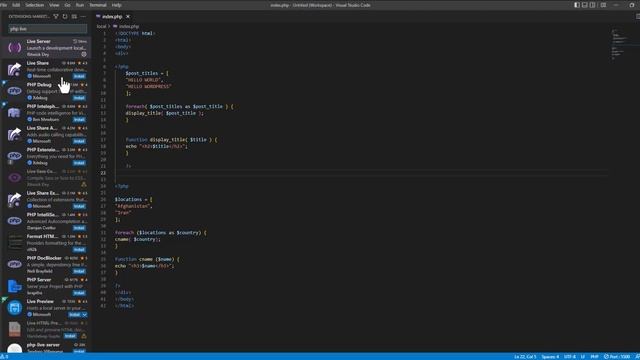640x360 pixels.
Task: Open the Selection menu
Action: (35, 5)
